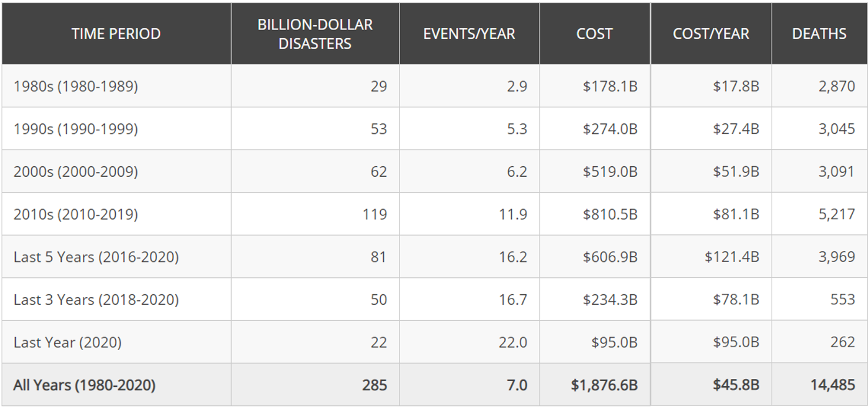This screenshot has height=410, width=868.
Task: Click the $1,876.6B total cost cell
Action: point(604,385)
